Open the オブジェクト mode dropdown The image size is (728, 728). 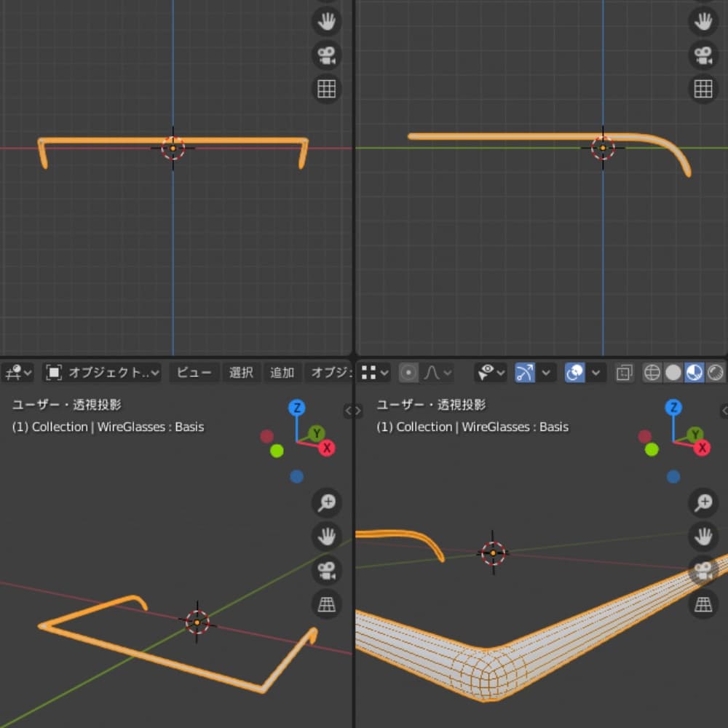pos(102,373)
